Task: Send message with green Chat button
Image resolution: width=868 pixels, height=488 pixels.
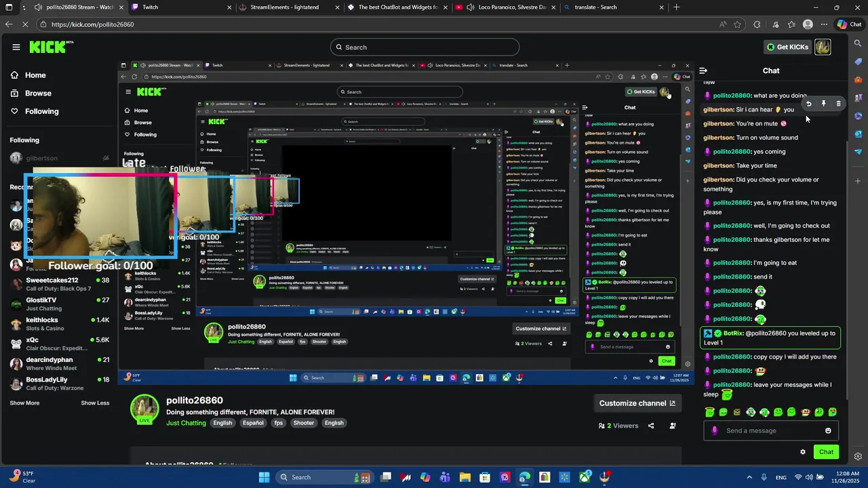Action: (x=826, y=452)
